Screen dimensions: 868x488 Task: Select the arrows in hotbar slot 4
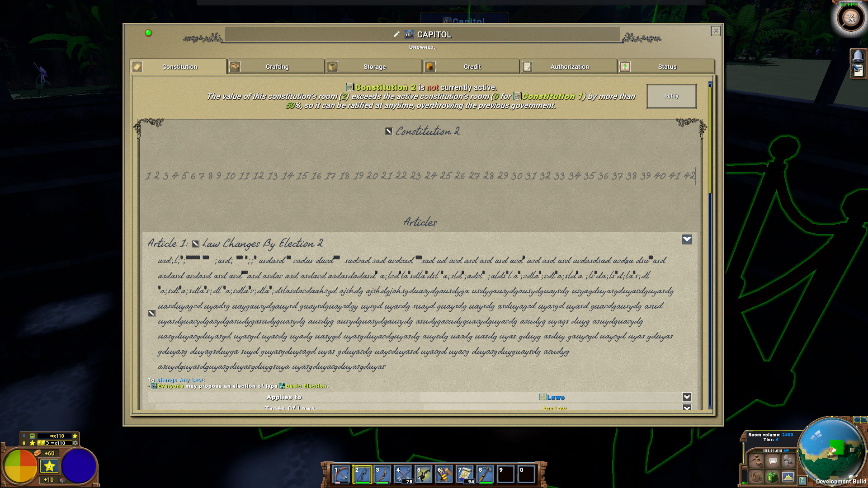point(402,474)
